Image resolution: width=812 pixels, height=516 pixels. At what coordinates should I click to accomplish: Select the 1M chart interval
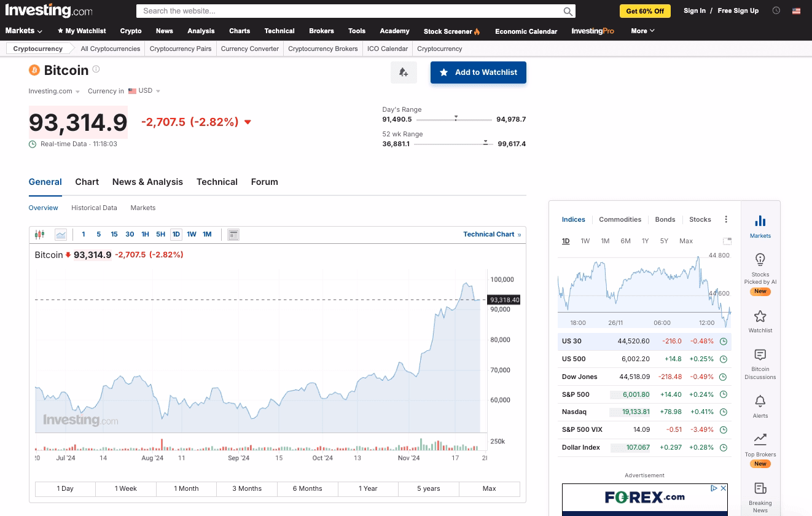point(207,234)
